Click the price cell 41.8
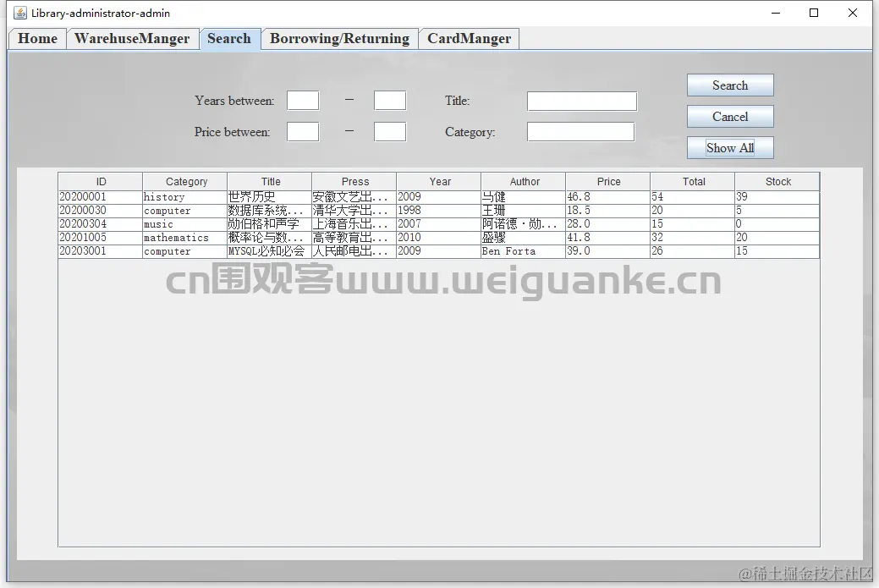 pos(608,238)
